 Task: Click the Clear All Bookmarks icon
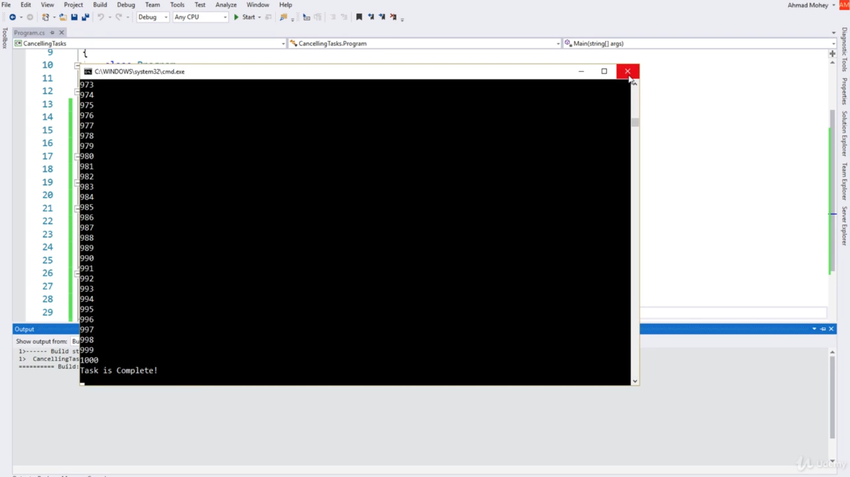tap(394, 17)
